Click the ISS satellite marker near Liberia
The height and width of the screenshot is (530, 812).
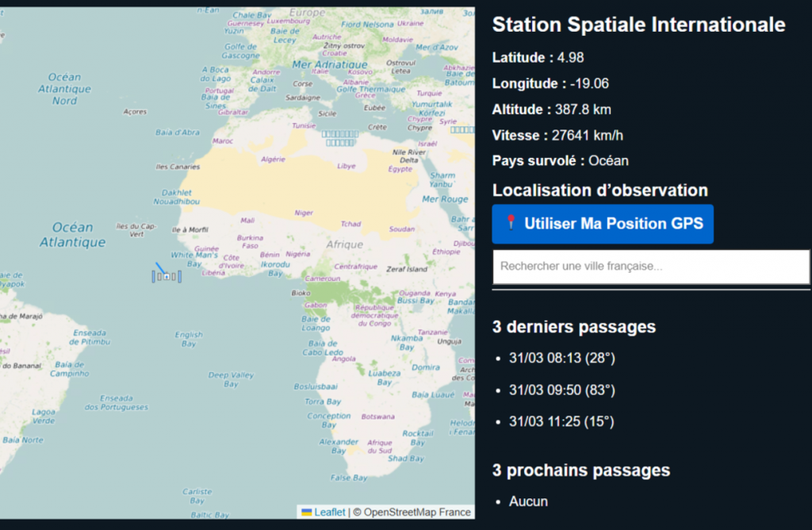click(167, 276)
